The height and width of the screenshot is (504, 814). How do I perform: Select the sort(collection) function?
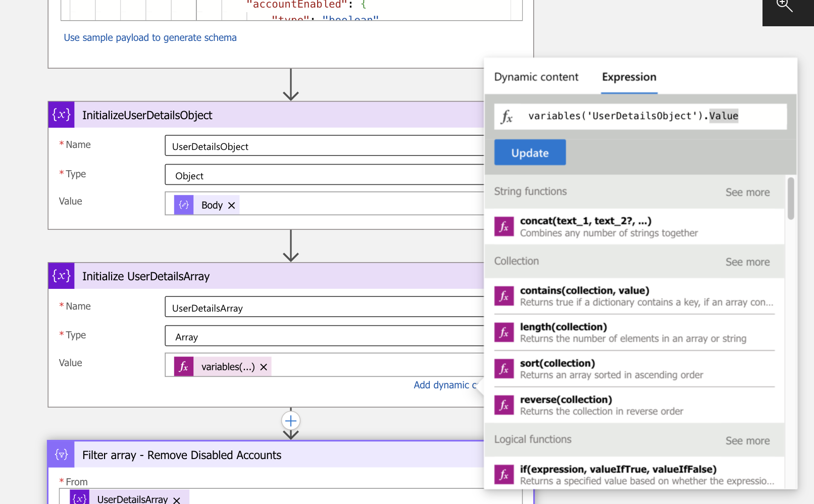[557, 364]
